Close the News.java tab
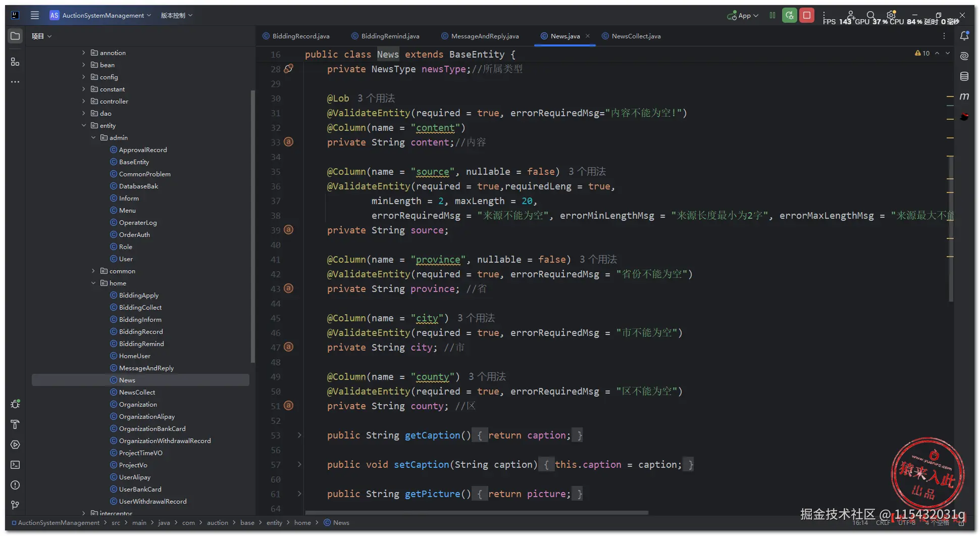The width and height of the screenshot is (980, 536). [588, 36]
